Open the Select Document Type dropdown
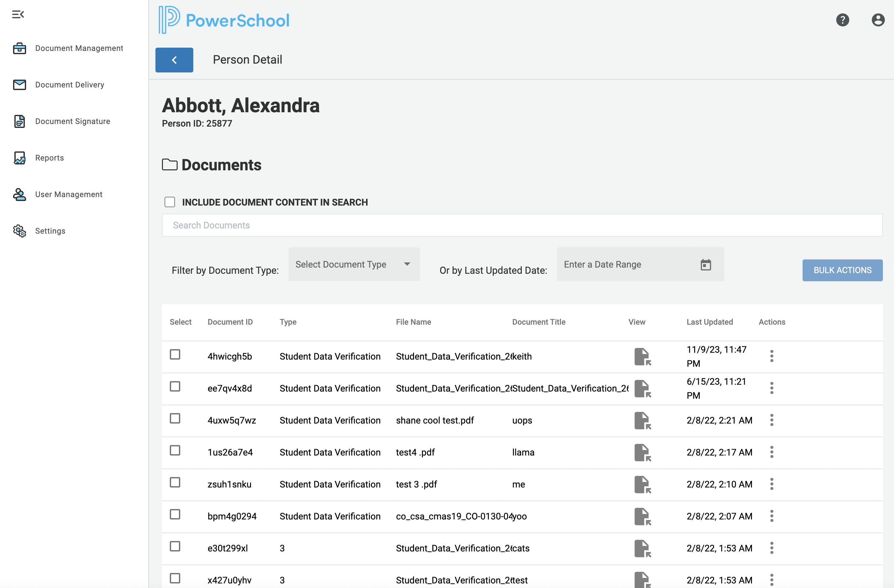Image resolution: width=894 pixels, height=588 pixels. coord(354,264)
